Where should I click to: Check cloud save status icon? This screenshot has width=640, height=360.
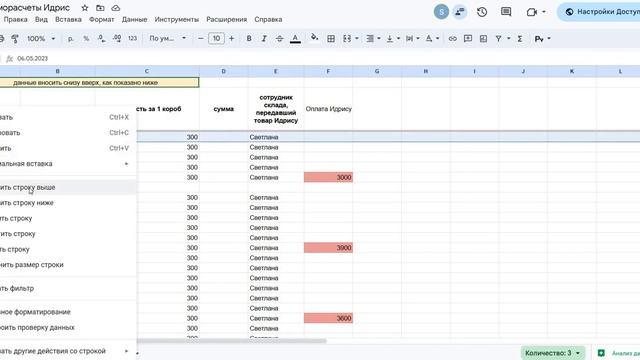116,8
